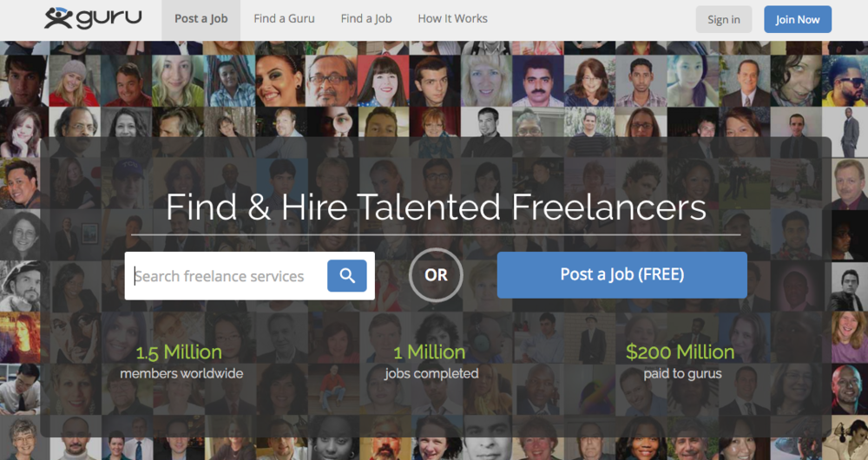Image resolution: width=868 pixels, height=460 pixels.
Task: Click "jobs completed" caption
Action: tap(431, 374)
